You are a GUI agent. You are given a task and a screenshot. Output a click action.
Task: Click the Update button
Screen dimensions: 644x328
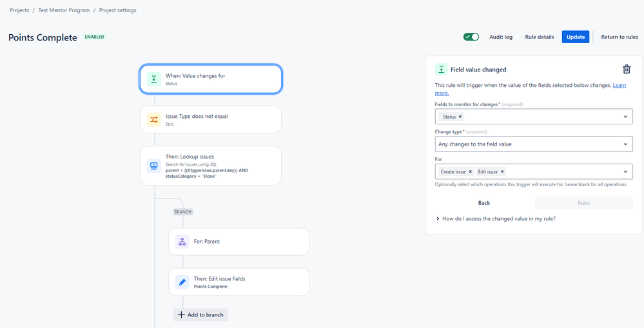[x=576, y=37]
